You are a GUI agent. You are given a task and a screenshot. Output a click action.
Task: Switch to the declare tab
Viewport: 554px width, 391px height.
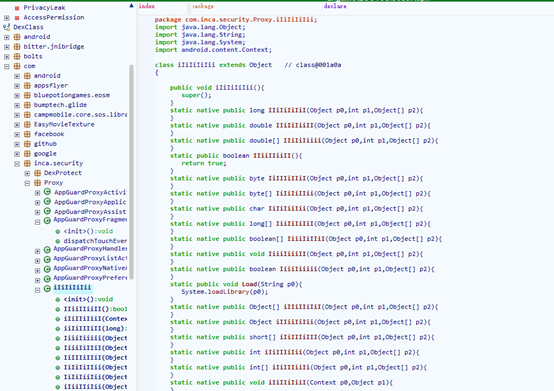point(335,6)
